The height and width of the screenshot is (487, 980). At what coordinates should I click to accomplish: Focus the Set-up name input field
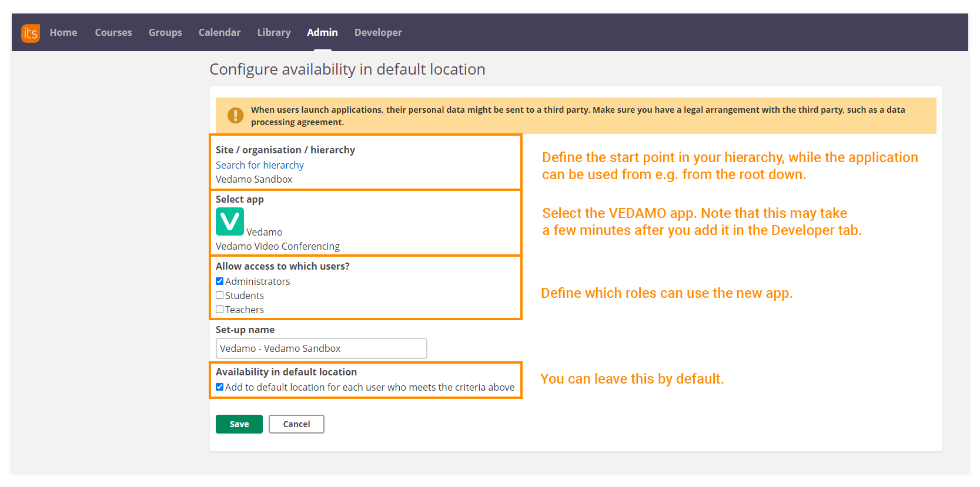pos(322,348)
